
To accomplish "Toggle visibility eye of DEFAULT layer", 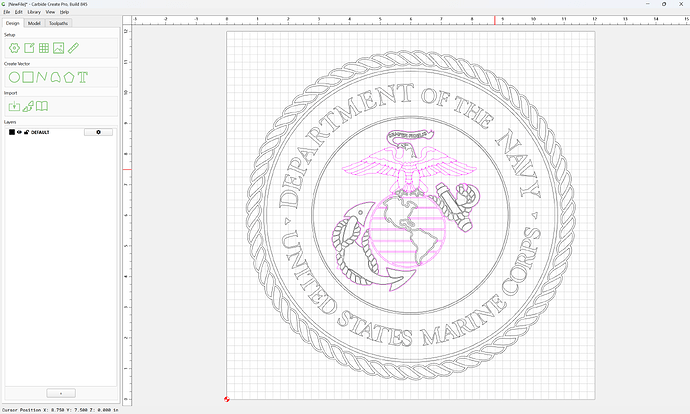I will coord(19,132).
